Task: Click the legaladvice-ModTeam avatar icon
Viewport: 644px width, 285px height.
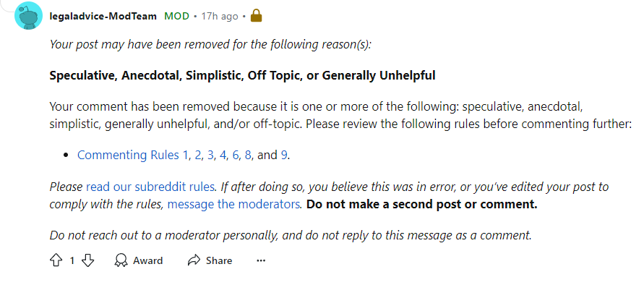Action: (28, 16)
